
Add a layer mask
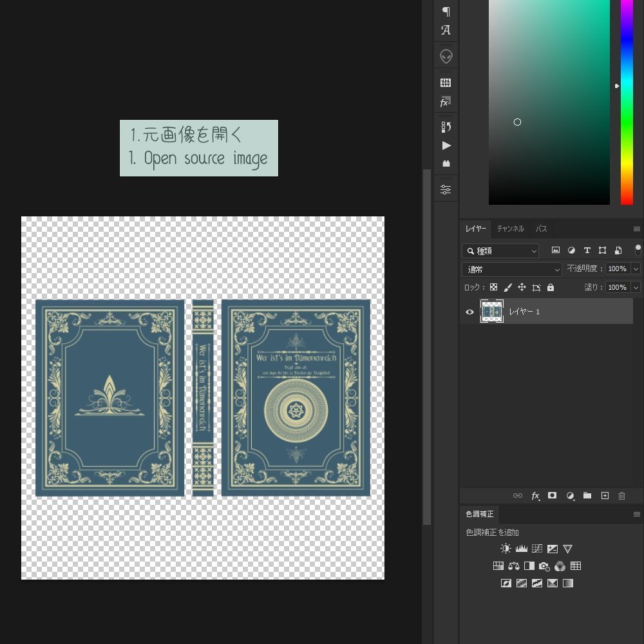(553, 495)
